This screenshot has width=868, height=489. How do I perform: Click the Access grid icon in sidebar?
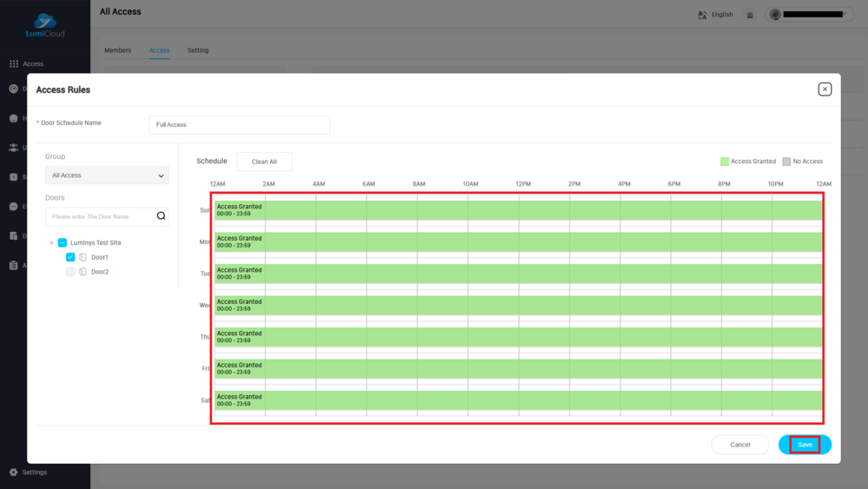13,63
